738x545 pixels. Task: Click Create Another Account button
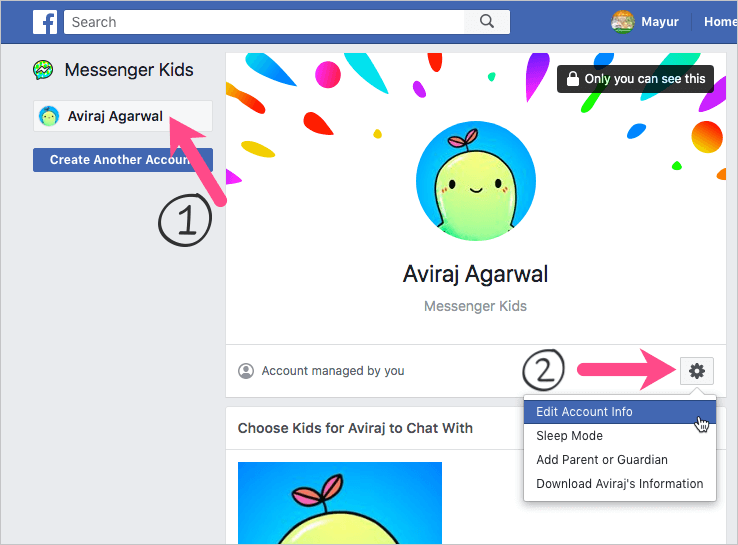tap(123, 160)
